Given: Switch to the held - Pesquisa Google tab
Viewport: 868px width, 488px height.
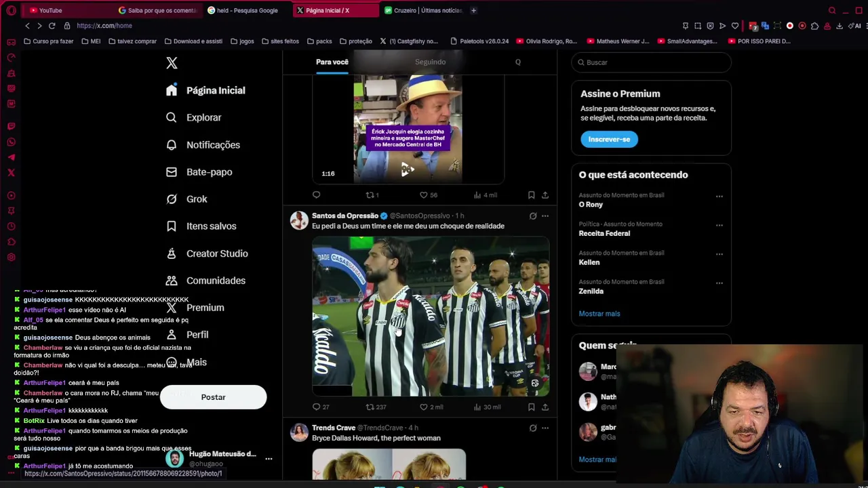Looking at the screenshot, I should pos(247,10).
